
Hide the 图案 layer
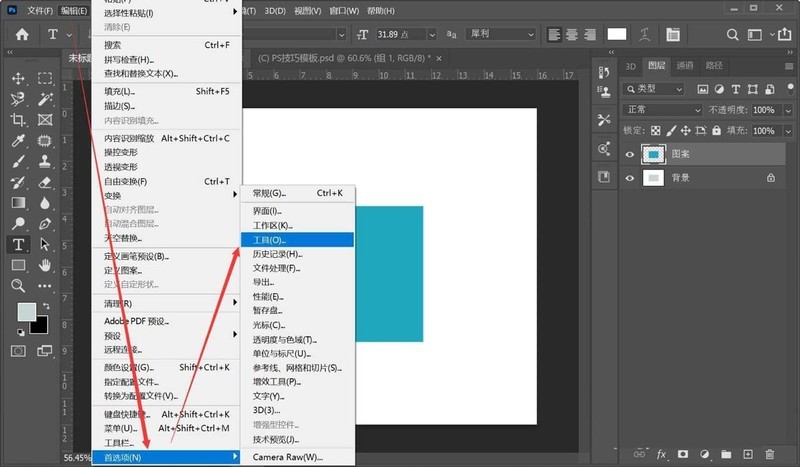630,154
